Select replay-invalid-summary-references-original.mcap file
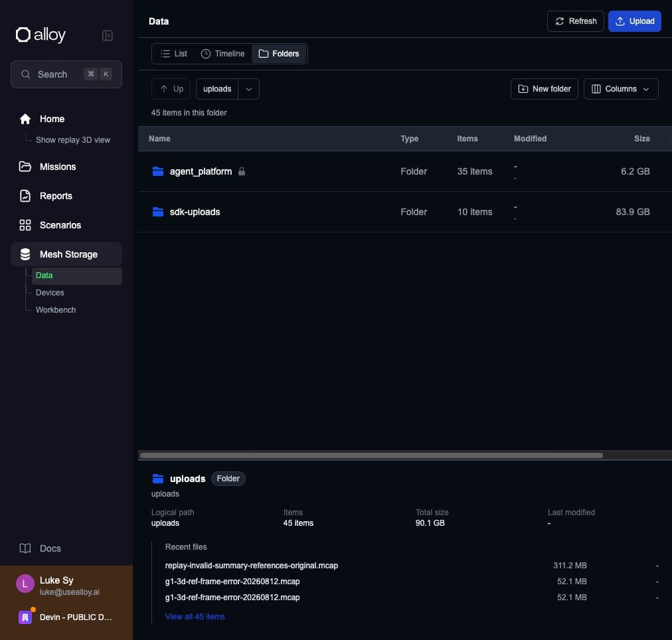This screenshot has height=640, width=672. [252, 566]
